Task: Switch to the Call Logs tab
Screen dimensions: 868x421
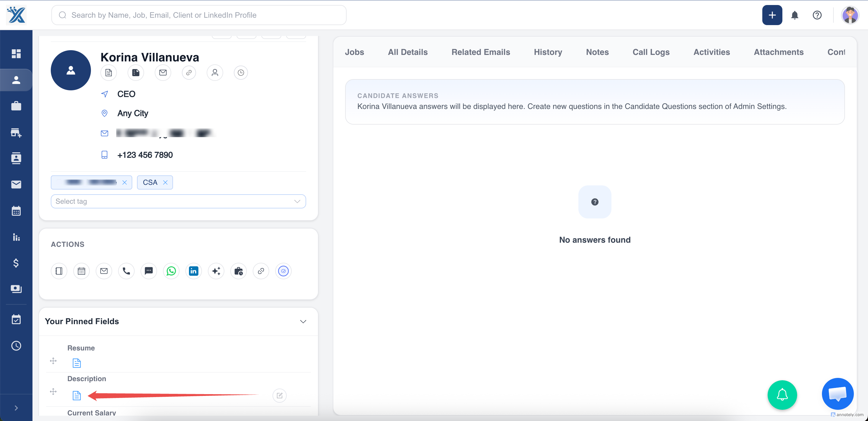Action: tap(651, 52)
